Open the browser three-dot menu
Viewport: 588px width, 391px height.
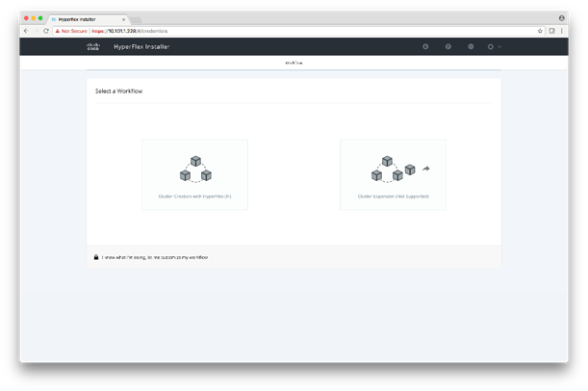562,31
